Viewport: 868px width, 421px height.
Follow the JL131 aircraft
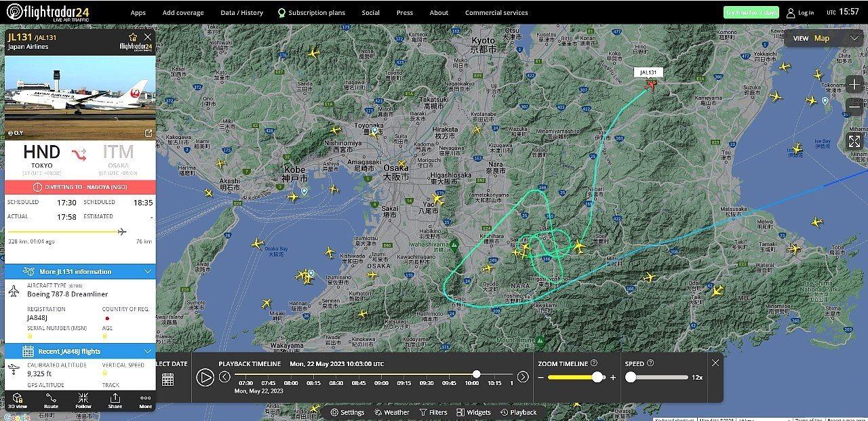[x=83, y=401]
